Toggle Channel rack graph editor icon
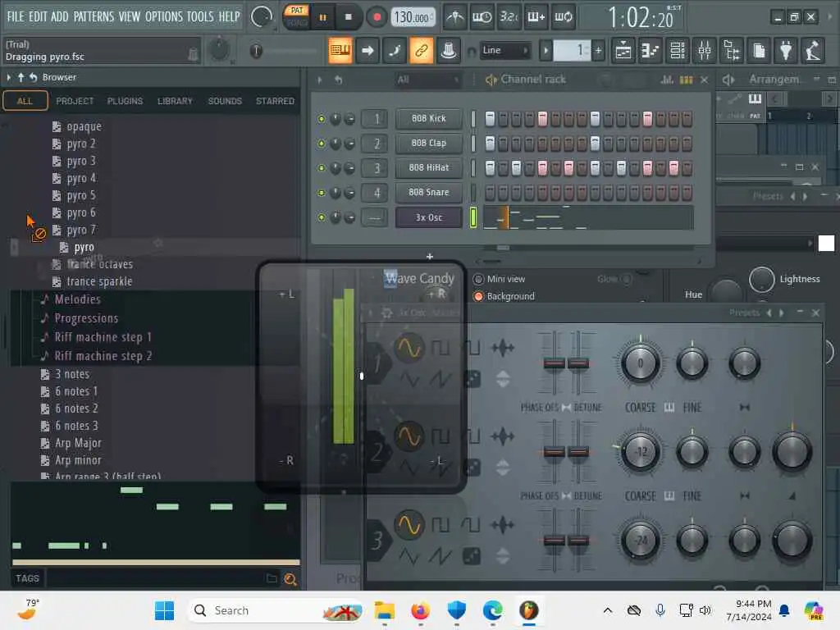The height and width of the screenshot is (630, 840). 667,80
